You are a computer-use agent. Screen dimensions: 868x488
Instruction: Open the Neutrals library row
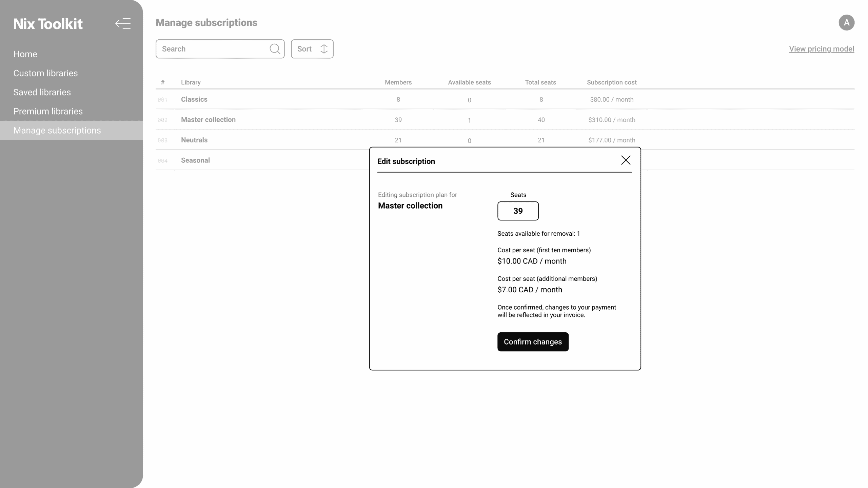coord(194,140)
